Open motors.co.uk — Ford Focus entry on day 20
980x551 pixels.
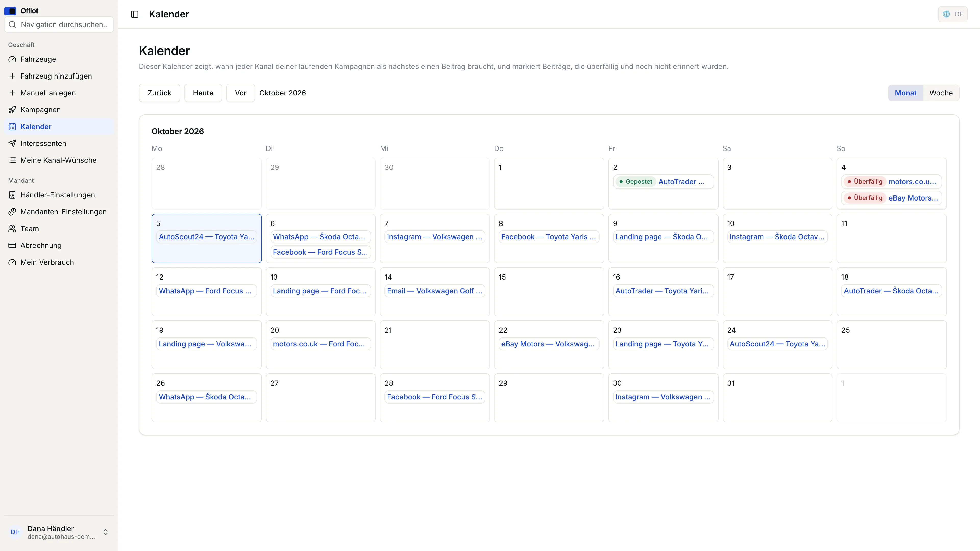pyautogui.click(x=321, y=344)
